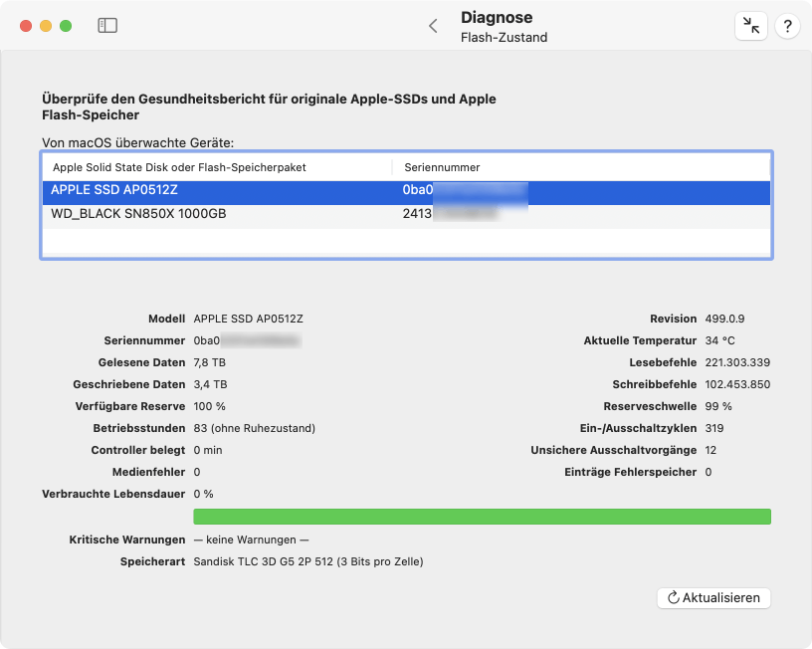The height and width of the screenshot is (649, 812).
Task: Open help with the question mark
Action: [x=787, y=25]
